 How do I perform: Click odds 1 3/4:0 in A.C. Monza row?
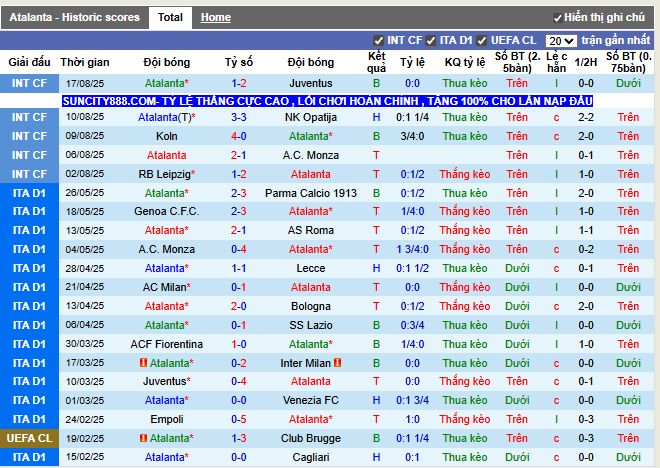[412, 249]
